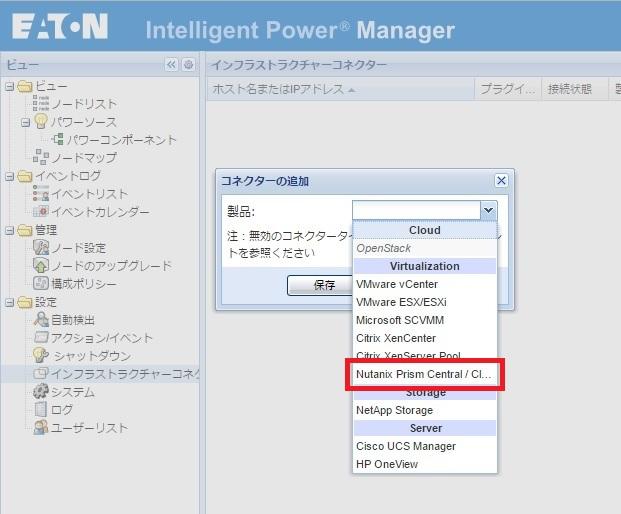
Task: Click the 接続状態 column header
Action: click(575, 89)
